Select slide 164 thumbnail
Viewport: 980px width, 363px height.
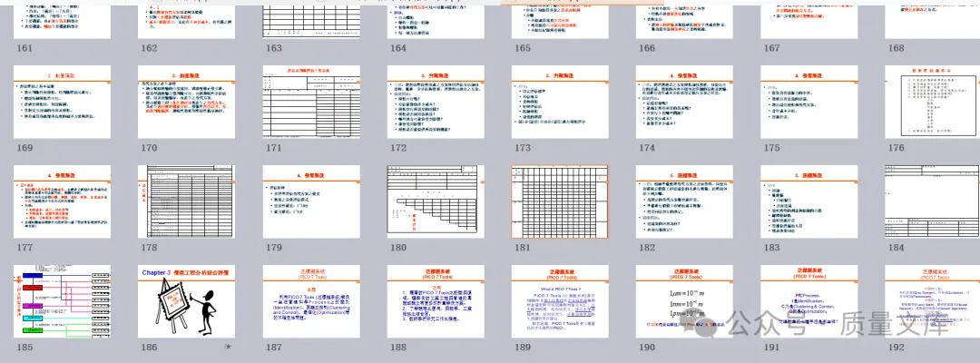click(x=436, y=22)
